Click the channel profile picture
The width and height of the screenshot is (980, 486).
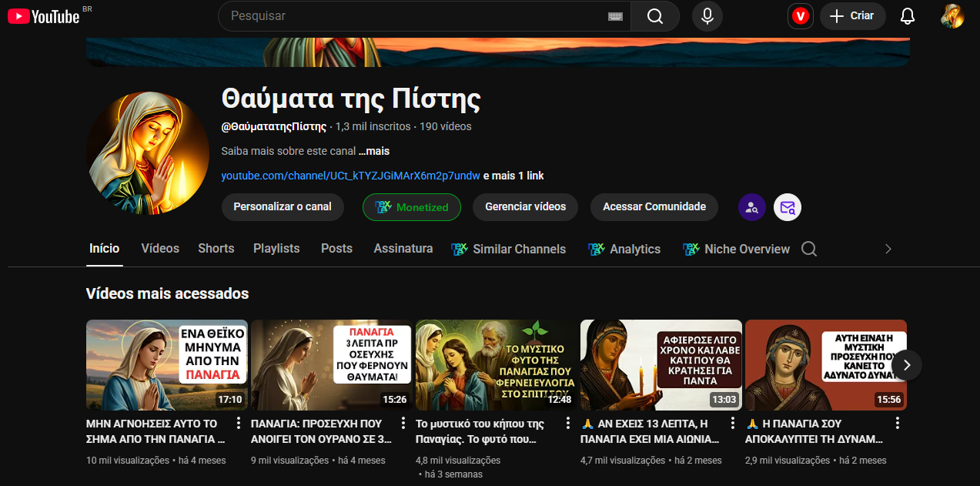[148, 153]
